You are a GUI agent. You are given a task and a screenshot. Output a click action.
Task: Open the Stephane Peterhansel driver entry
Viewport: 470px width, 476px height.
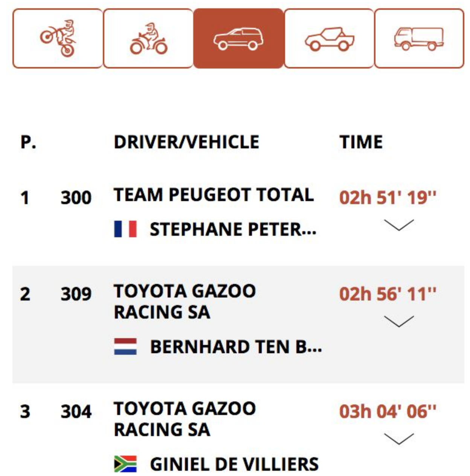coord(233,229)
